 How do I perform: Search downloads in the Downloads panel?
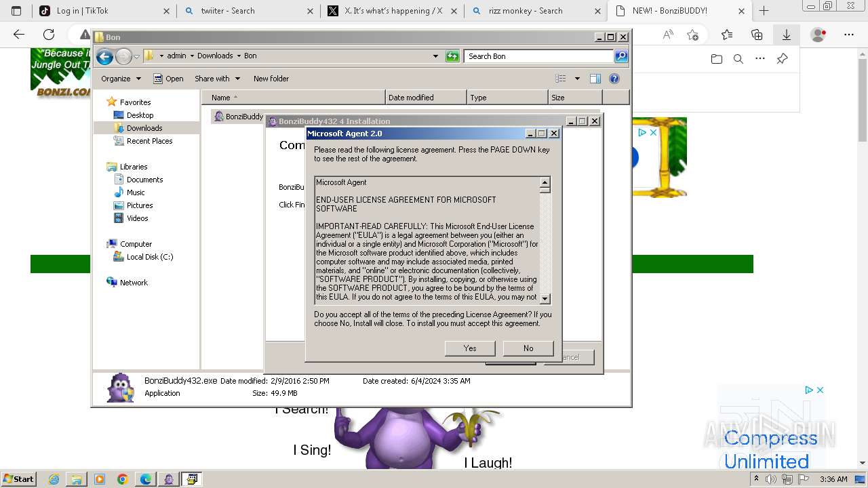click(738, 59)
